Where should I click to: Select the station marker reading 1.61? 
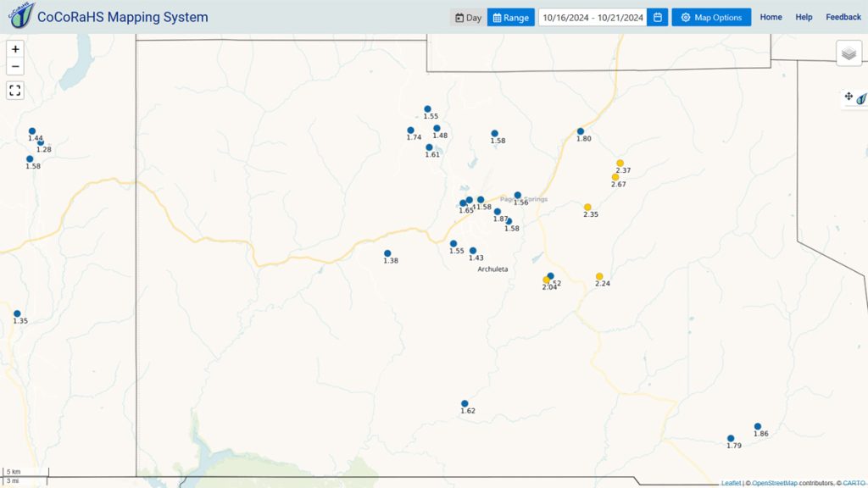pyautogui.click(x=429, y=147)
